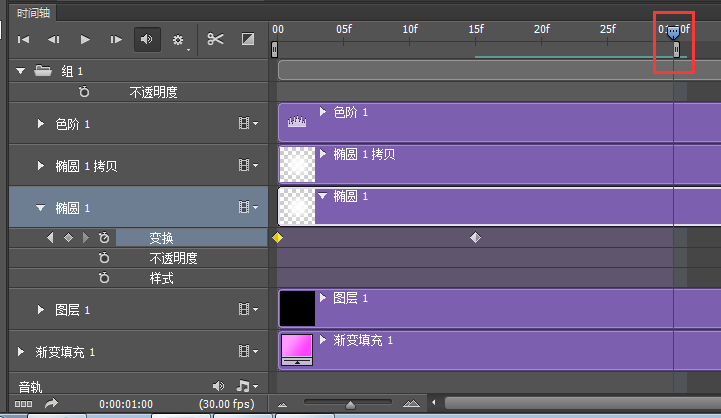Open the music note audio dropdown
Viewport: 721px width, 418px height.
click(244, 385)
